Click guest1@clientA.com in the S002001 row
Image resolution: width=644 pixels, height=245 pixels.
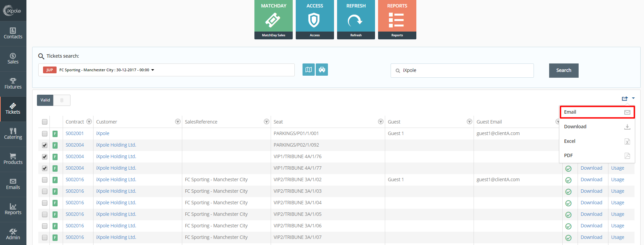pyautogui.click(x=498, y=133)
